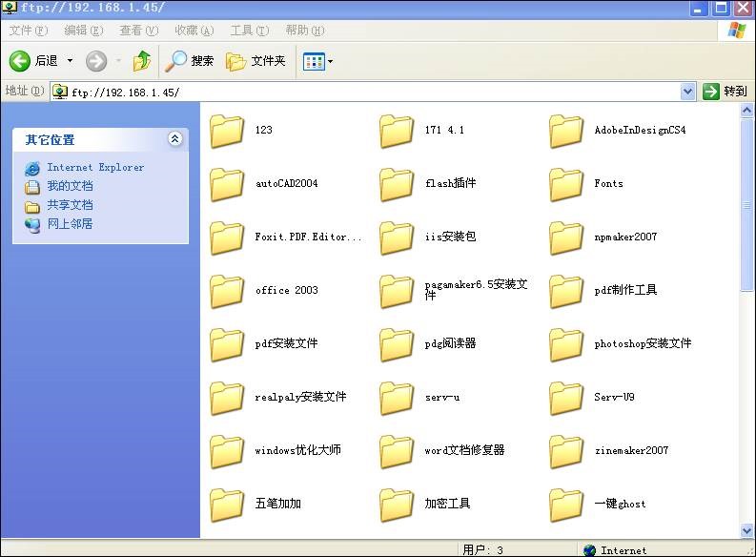
Task: Open the 文件(F) menu
Action: click(28, 31)
